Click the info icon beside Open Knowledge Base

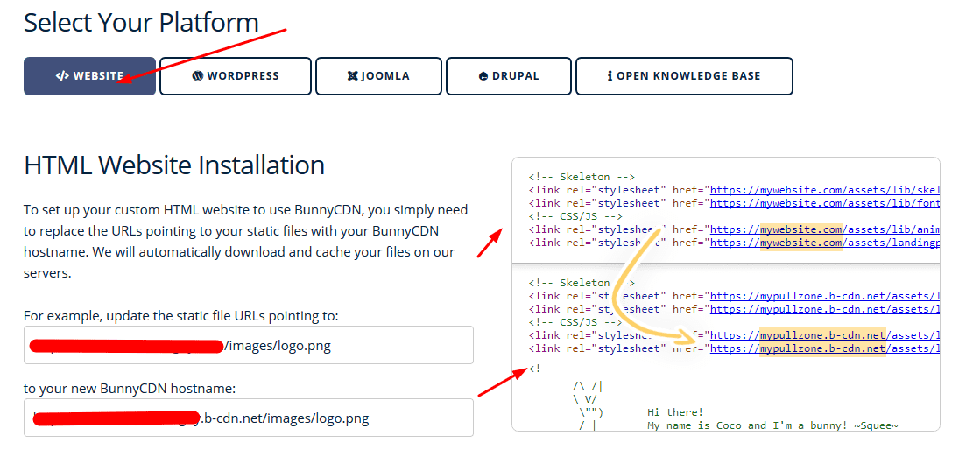610,76
